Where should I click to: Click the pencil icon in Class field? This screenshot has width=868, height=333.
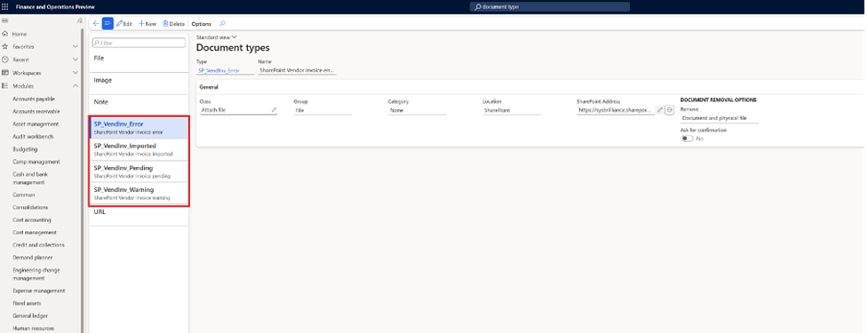(274, 110)
